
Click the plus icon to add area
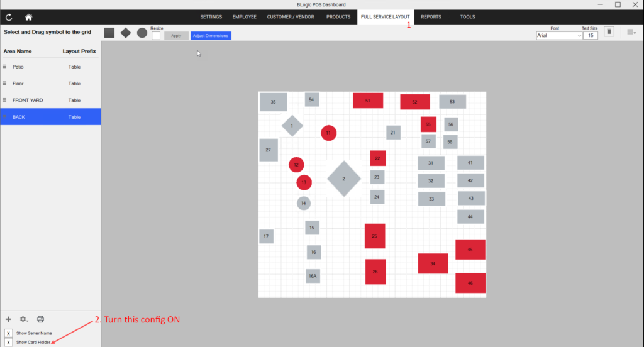click(x=8, y=319)
